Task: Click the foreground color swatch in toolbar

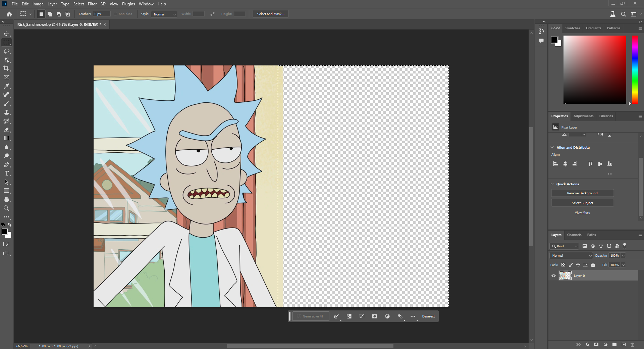Action: (5, 232)
